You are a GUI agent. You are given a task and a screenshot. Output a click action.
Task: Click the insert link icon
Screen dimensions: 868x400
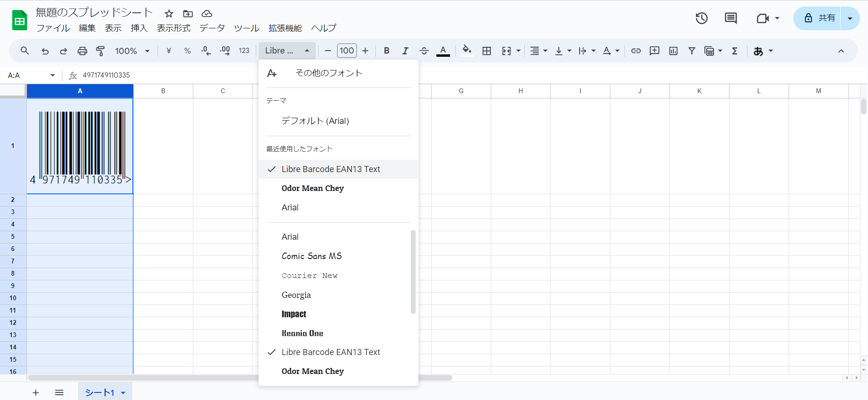click(x=636, y=51)
